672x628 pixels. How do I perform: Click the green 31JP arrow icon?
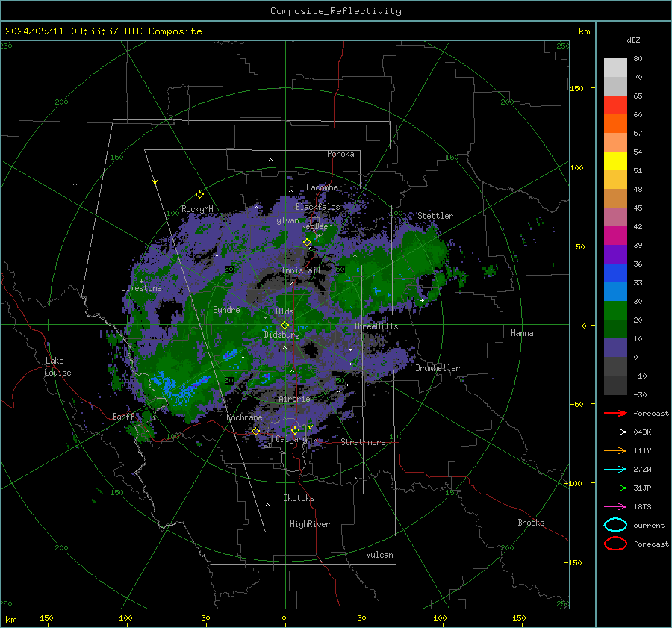[615, 488]
